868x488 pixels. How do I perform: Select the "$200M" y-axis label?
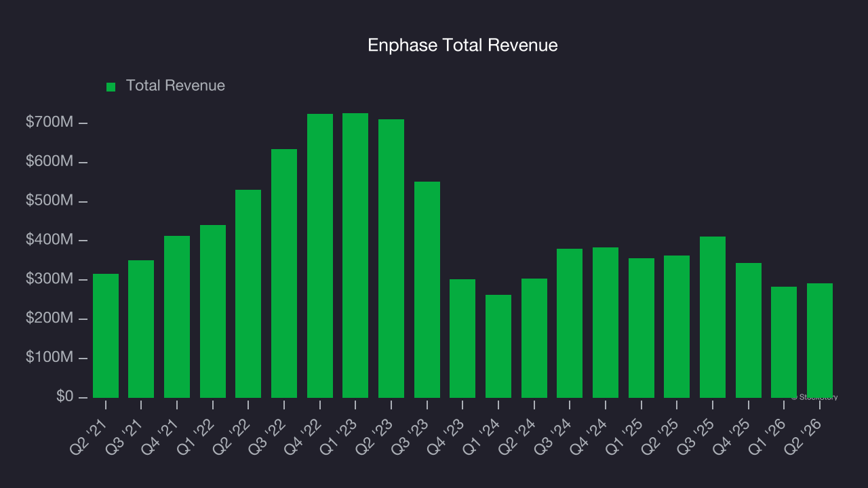50,319
